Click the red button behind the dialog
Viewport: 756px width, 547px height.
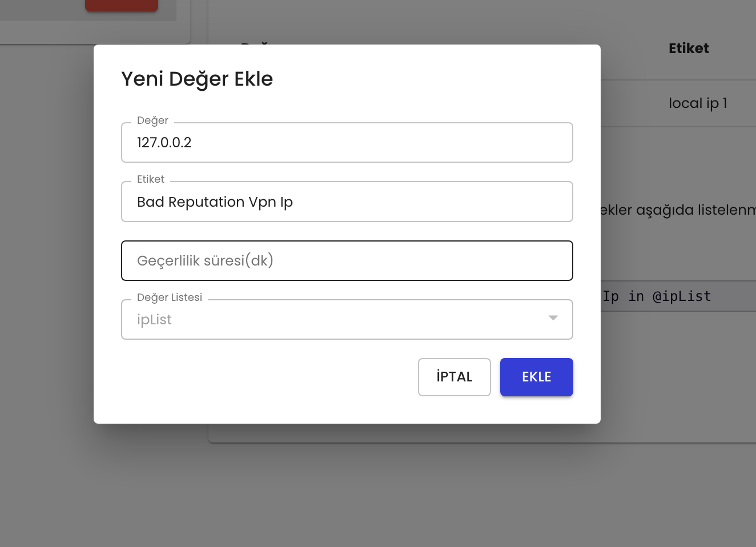point(122,5)
